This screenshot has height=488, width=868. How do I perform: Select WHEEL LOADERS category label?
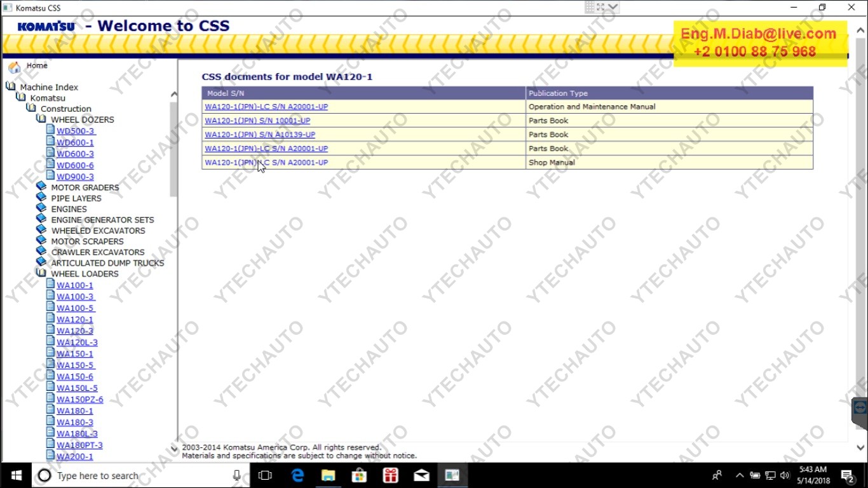pyautogui.click(x=85, y=274)
